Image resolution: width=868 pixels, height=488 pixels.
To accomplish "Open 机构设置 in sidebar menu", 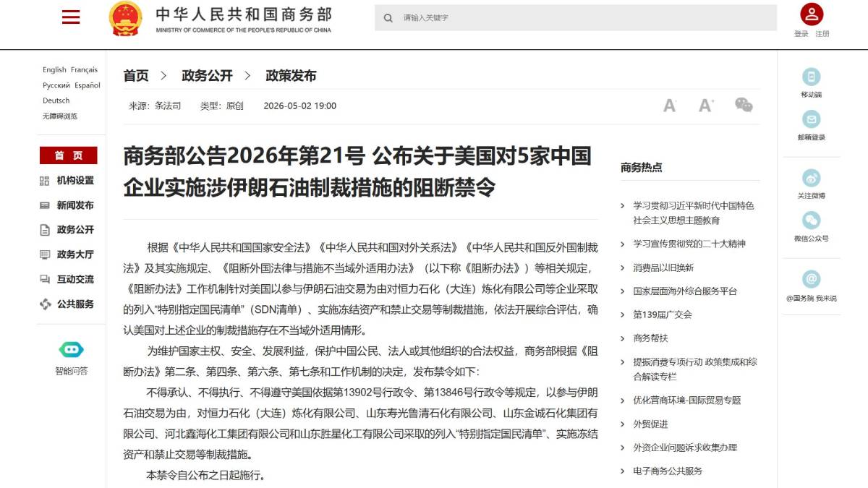I will (75, 181).
